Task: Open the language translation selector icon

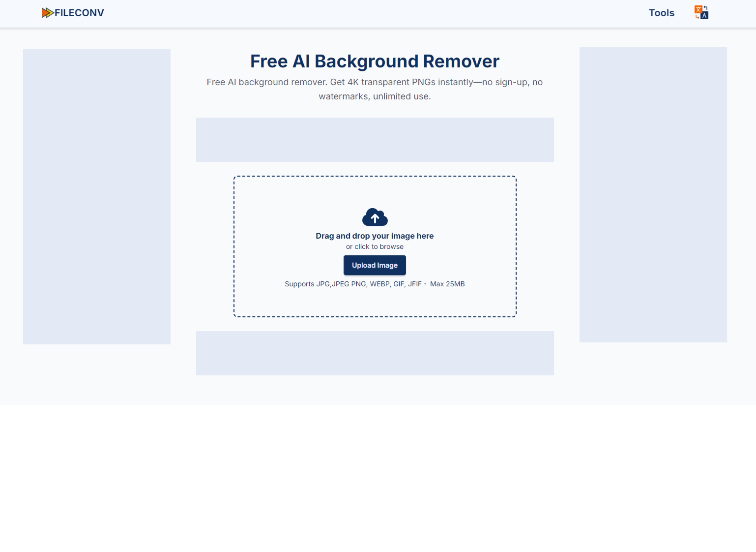Action: [701, 12]
